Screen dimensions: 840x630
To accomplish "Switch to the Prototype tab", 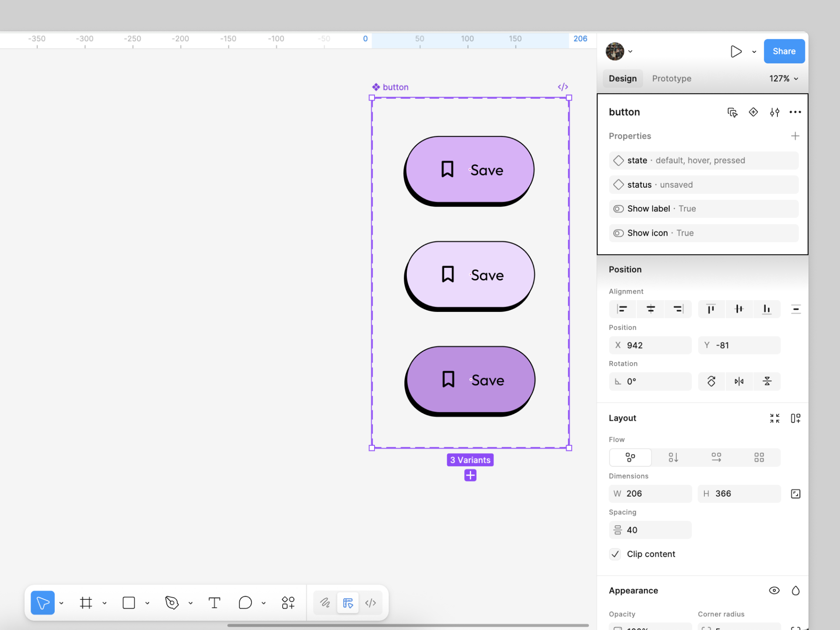I will [672, 79].
